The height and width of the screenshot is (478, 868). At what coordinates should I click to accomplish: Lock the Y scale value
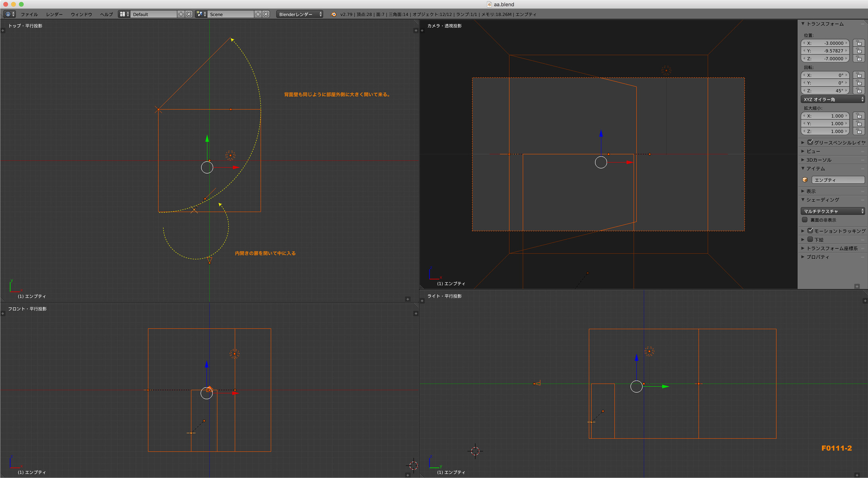pyautogui.click(x=859, y=123)
